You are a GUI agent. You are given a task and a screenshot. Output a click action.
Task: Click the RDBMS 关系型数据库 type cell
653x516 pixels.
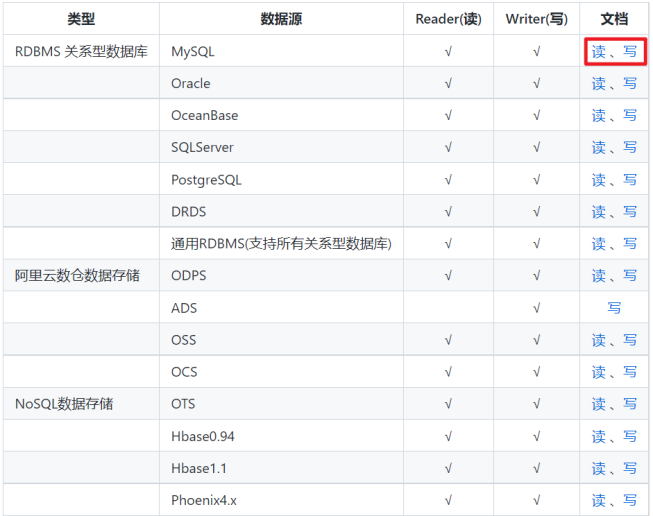pyautogui.click(x=81, y=52)
